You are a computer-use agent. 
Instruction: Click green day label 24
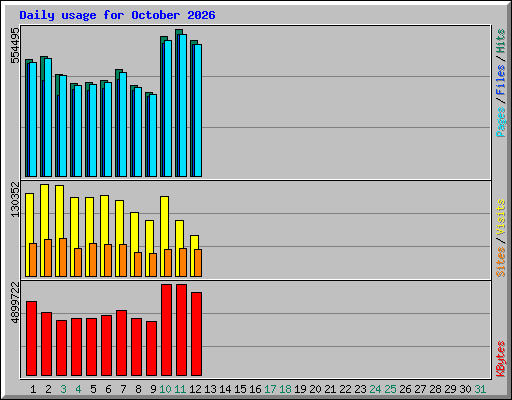(x=375, y=389)
